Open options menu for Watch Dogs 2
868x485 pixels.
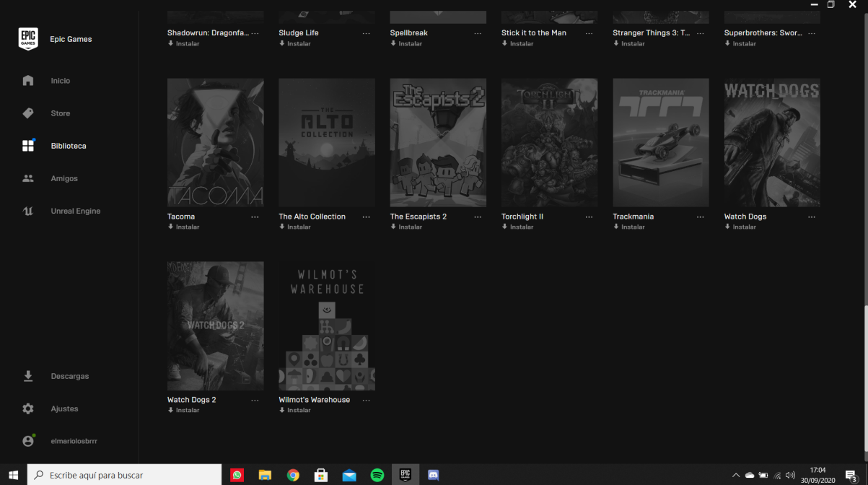tap(255, 401)
